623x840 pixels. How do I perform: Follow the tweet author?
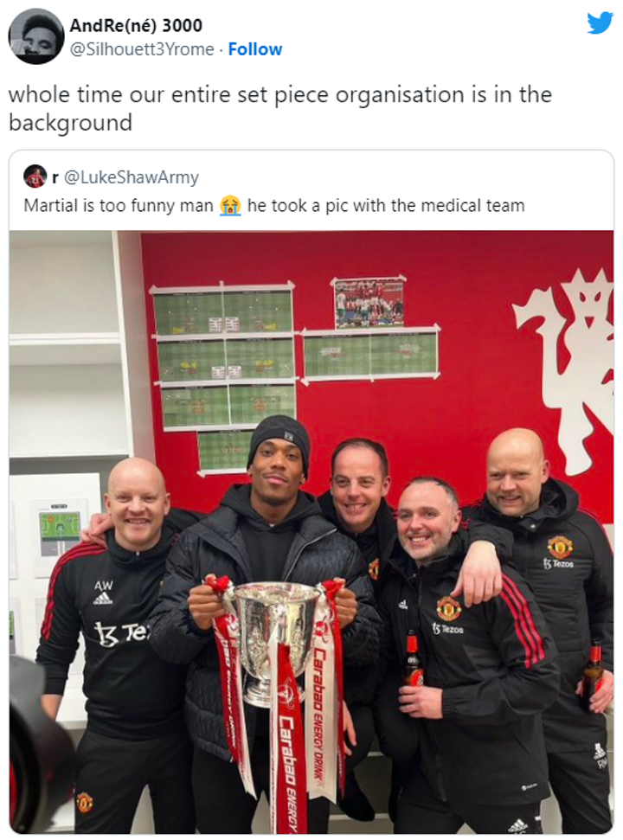(255, 49)
